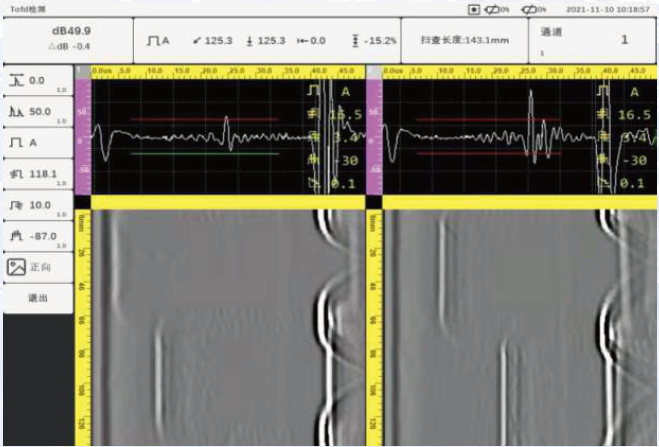Click the date and time 2021-11-10 readout
This screenshot has height=447, width=659.
(x=608, y=9)
